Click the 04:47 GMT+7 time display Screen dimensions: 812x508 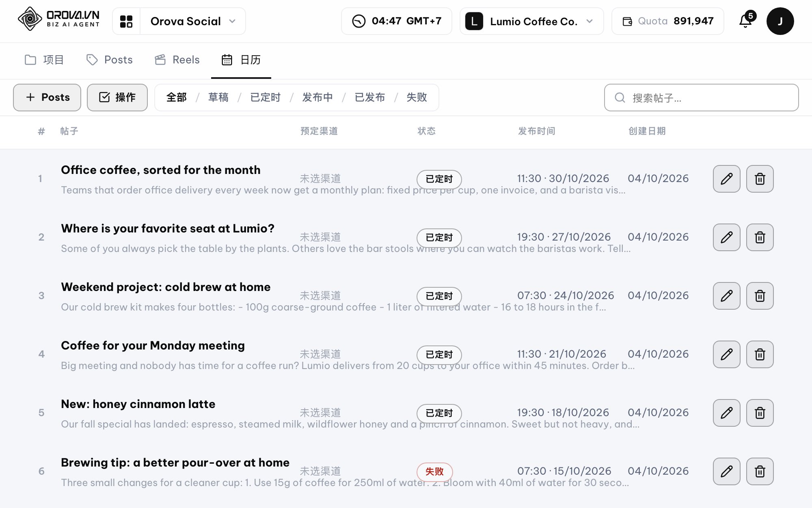tap(397, 21)
